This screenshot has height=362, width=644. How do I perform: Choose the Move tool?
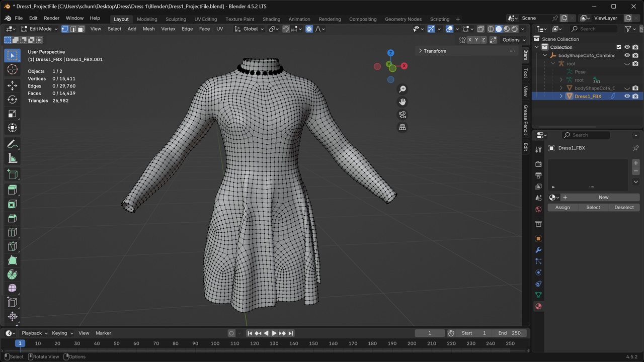tap(13, 85)
